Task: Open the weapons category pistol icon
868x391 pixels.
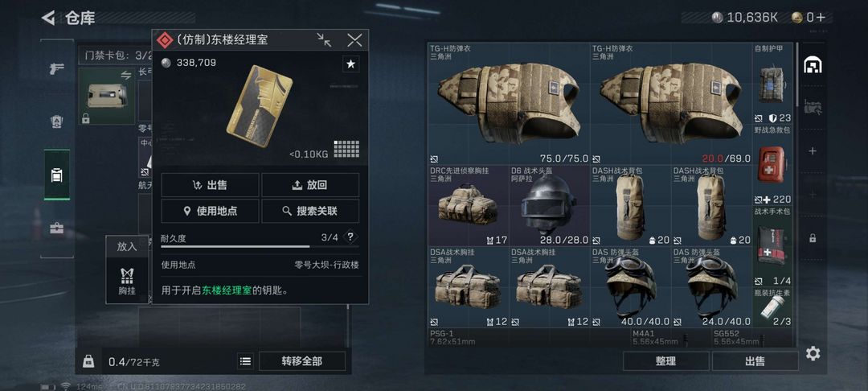Action: (56, 68)
